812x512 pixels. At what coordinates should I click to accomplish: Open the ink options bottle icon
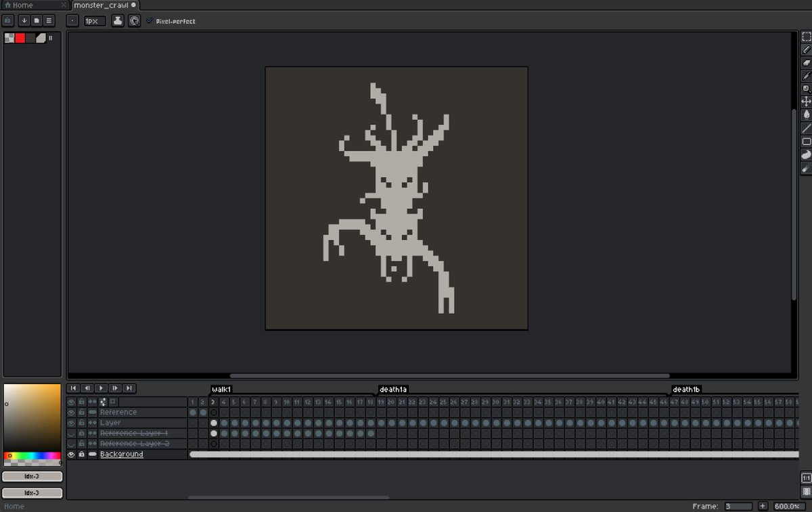point(118,21)
